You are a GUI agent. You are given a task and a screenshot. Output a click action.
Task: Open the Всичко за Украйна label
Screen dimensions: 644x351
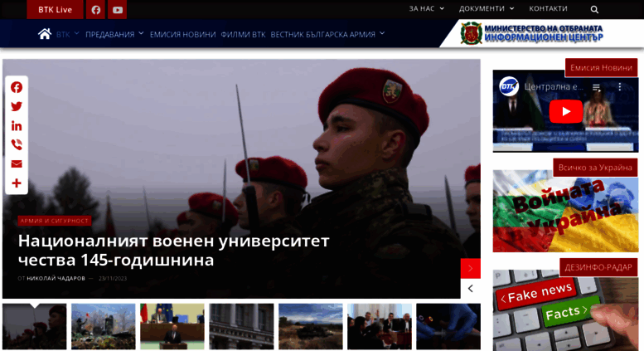(595, 168)
